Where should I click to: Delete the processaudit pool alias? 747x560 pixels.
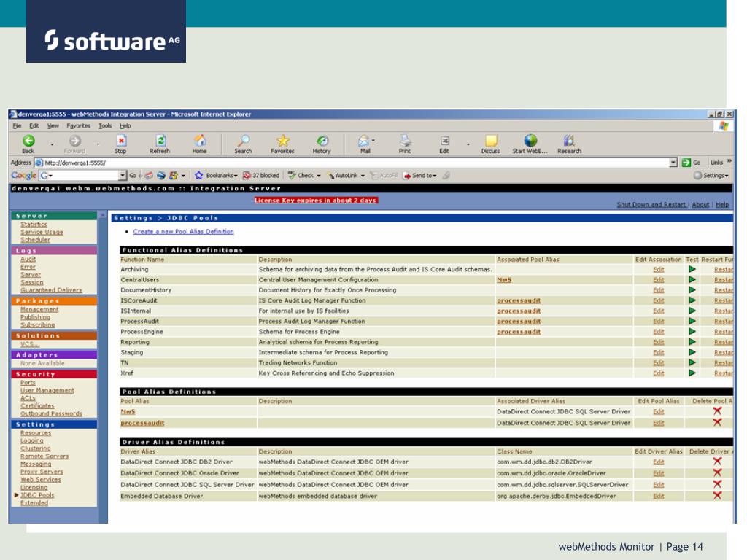pyautogui.click(x=717, y=422)
